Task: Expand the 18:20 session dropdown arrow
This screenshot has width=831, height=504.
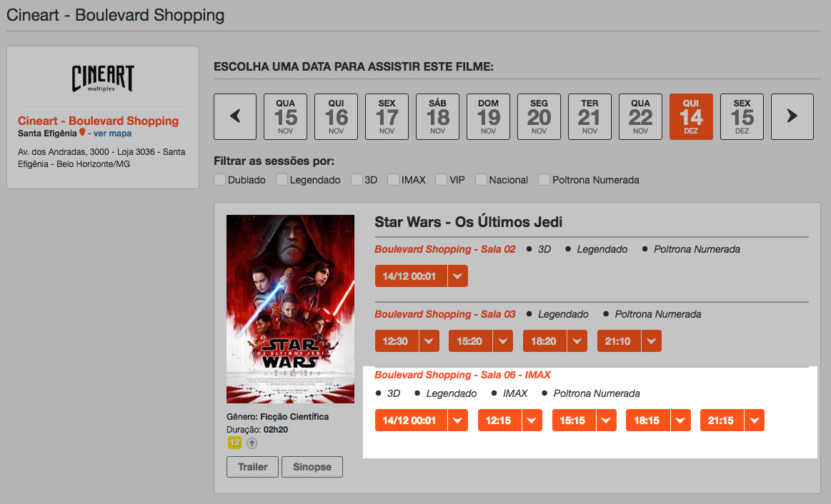Action: 577,341
